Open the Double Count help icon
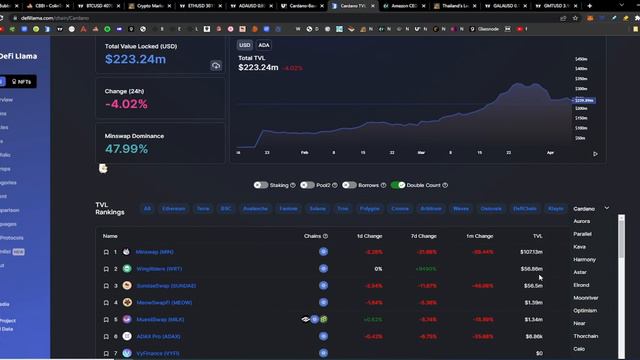The image size is (640, 360). pos(445,185)
